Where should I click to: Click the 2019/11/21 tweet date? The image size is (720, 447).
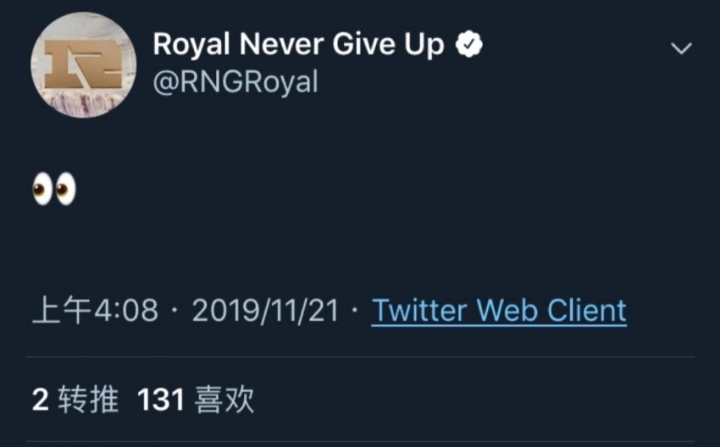pos(266,310)
